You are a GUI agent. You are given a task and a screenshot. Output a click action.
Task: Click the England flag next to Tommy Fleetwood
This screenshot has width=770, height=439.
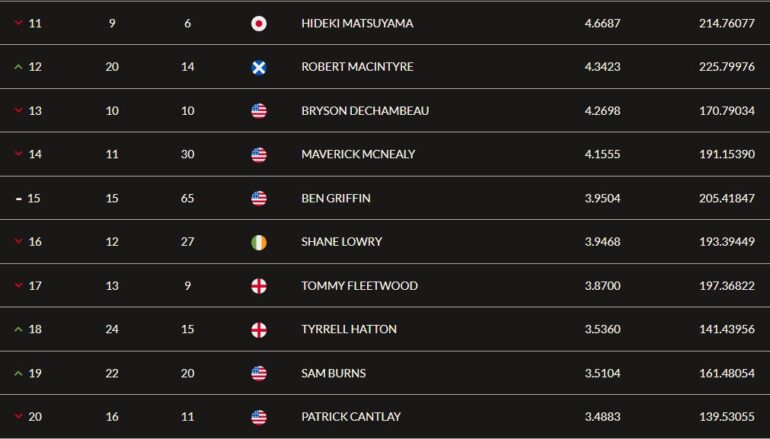click(259, 286)
